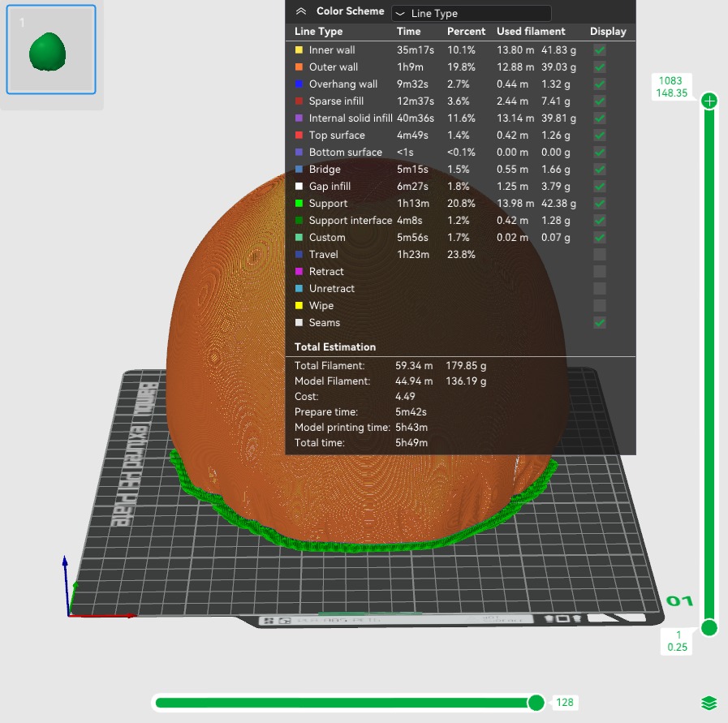Screen dimensions: 728x723
Task: Click the Model Filament weight 136.19 g
Action: click(x=466, y=381)
